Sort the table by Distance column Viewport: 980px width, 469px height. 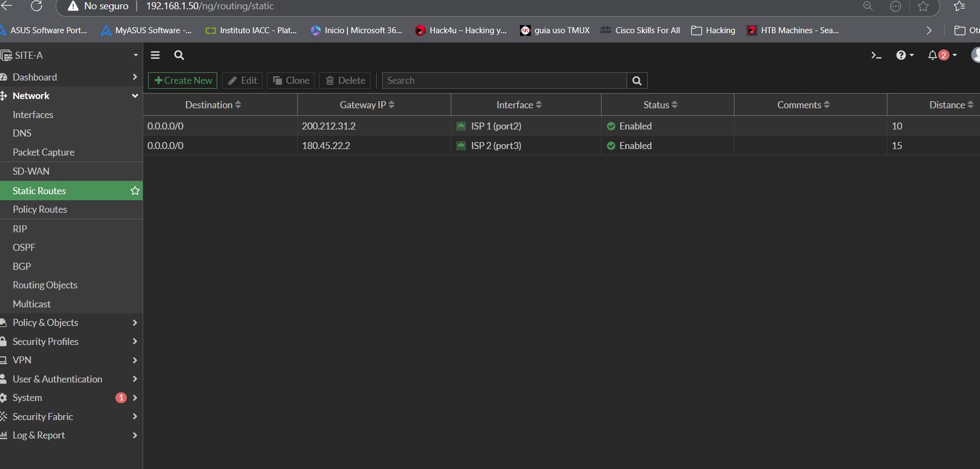click(x=951, y=105)
